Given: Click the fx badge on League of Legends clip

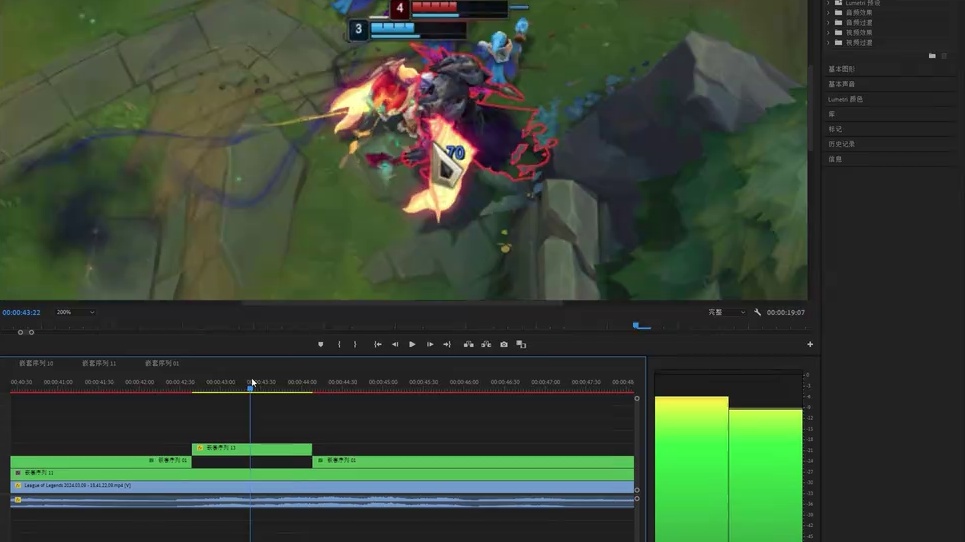Looking at the screenshot, I should pyautogui.click(x=18, y=485).
